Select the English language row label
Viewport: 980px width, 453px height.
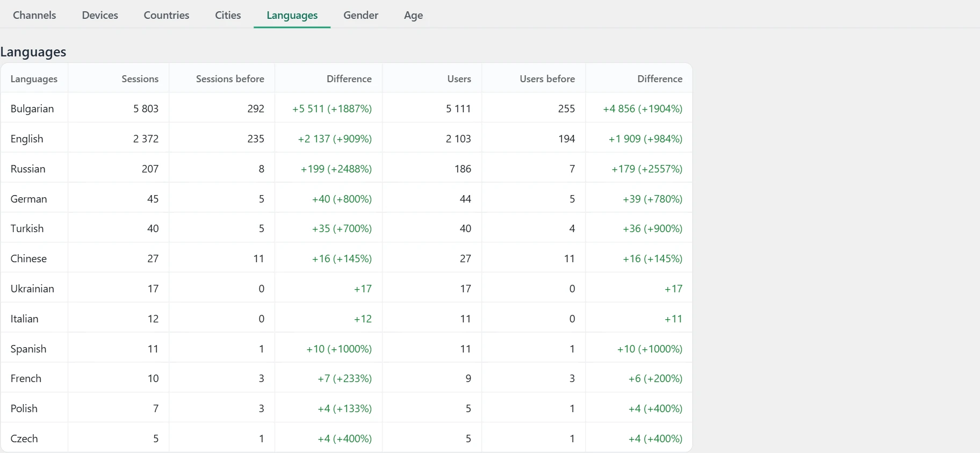27,139
